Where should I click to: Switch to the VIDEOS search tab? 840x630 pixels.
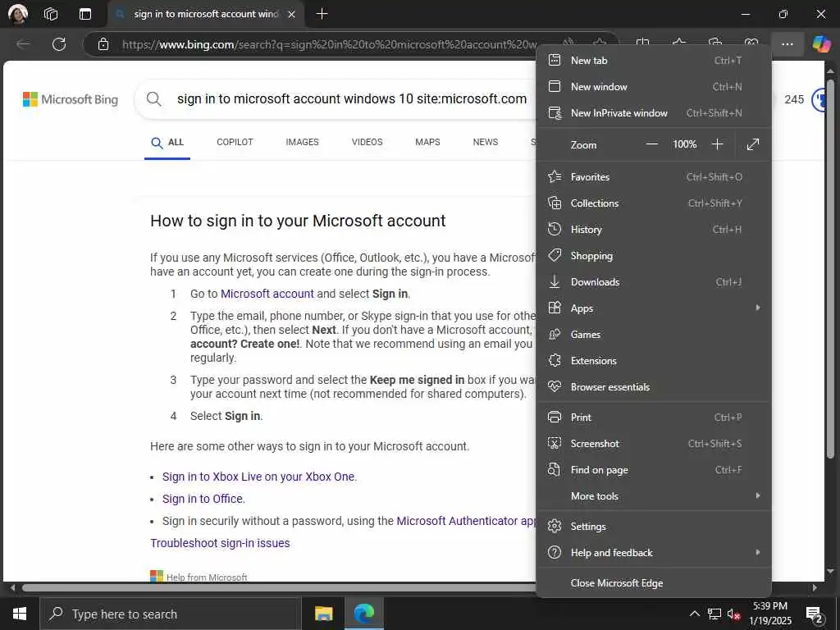point(367,142)
